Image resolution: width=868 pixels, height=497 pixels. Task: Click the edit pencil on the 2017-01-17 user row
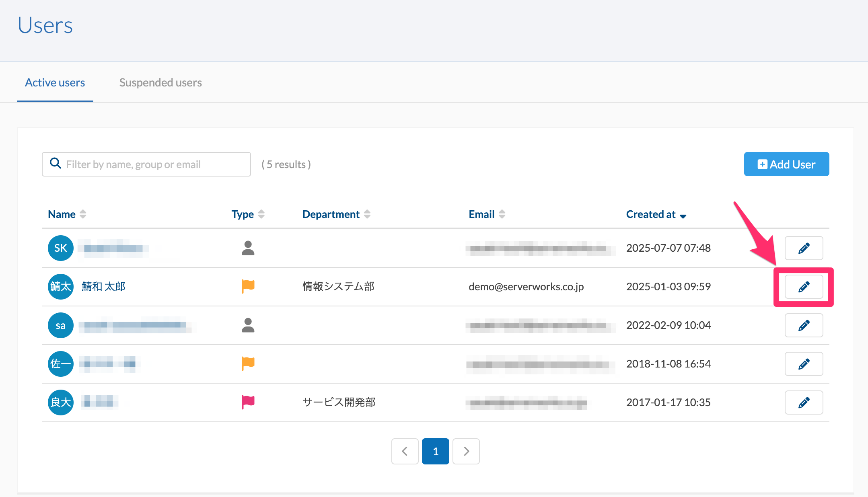(x=803, y=402)
